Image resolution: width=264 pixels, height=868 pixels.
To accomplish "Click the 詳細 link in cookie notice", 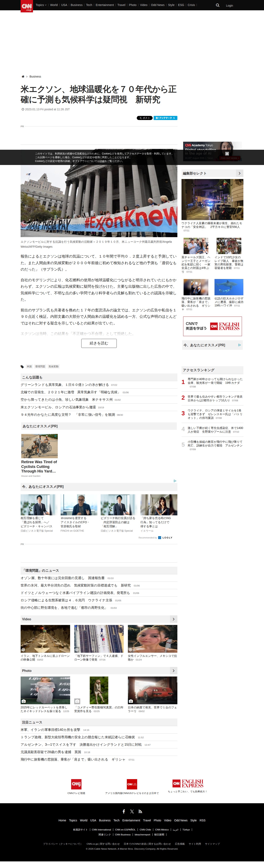I will [x=102, y=161].
